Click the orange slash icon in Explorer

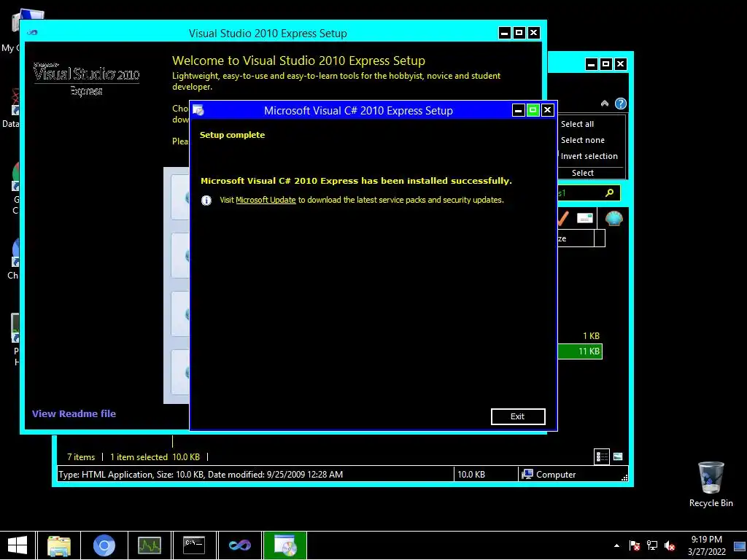click(563, 219)
